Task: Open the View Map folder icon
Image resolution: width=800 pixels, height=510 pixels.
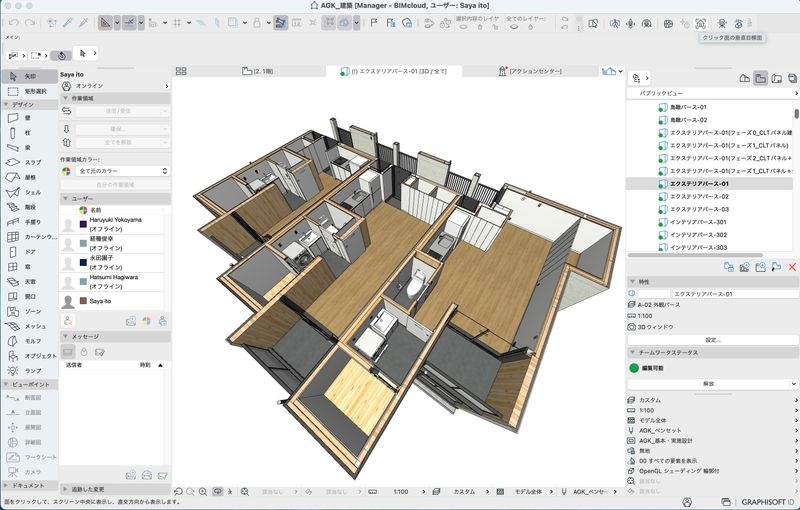Action: click(x=760, y=78)
